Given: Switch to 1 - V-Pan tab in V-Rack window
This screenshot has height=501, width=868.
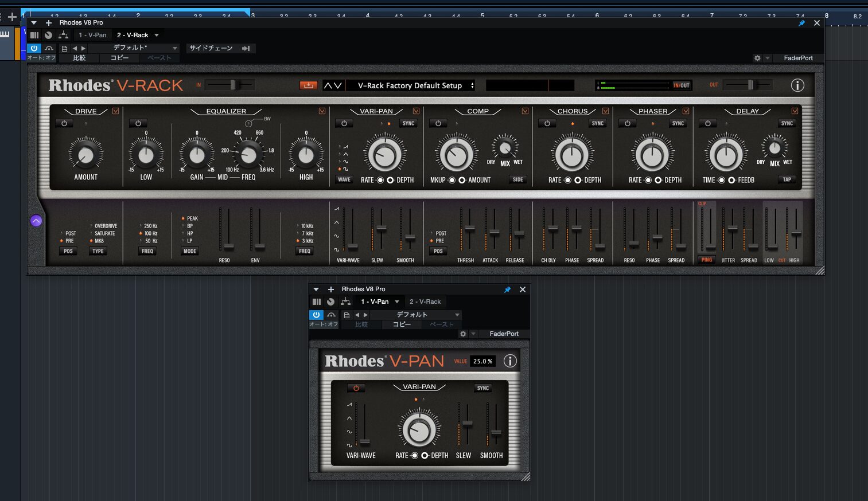Looking at the screenshot, I should click(92, 35).
